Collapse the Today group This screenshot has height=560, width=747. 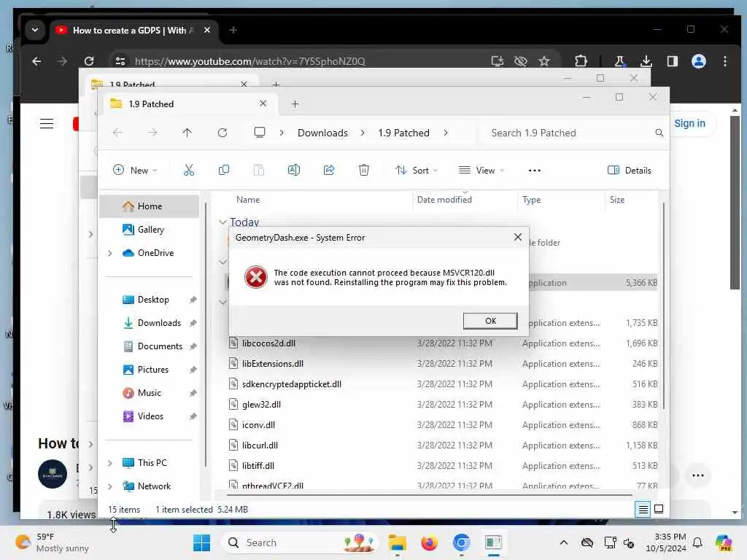[x=222, y=222]
